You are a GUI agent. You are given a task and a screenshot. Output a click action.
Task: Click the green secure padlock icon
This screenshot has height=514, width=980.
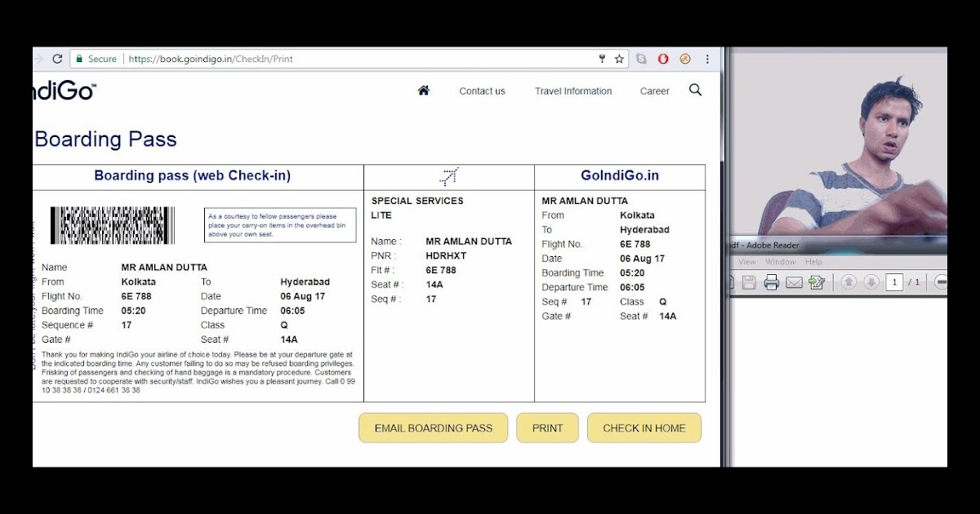[79, 59]
